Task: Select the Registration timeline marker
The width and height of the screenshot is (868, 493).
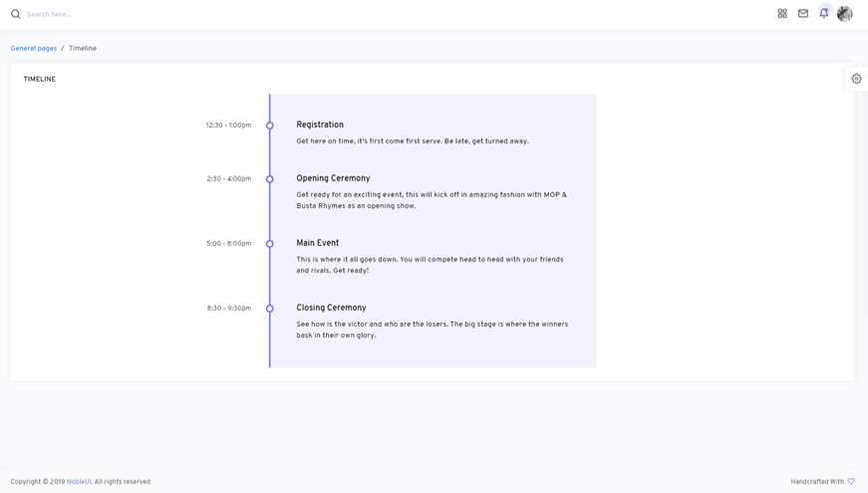Action: pos(270,125)
